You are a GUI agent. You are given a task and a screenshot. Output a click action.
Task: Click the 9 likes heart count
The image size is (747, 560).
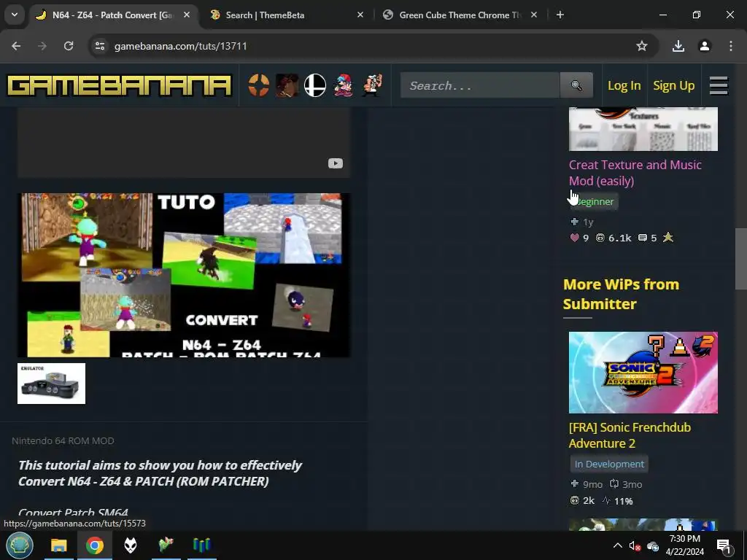pyautogui.click(x=579, y=238)
